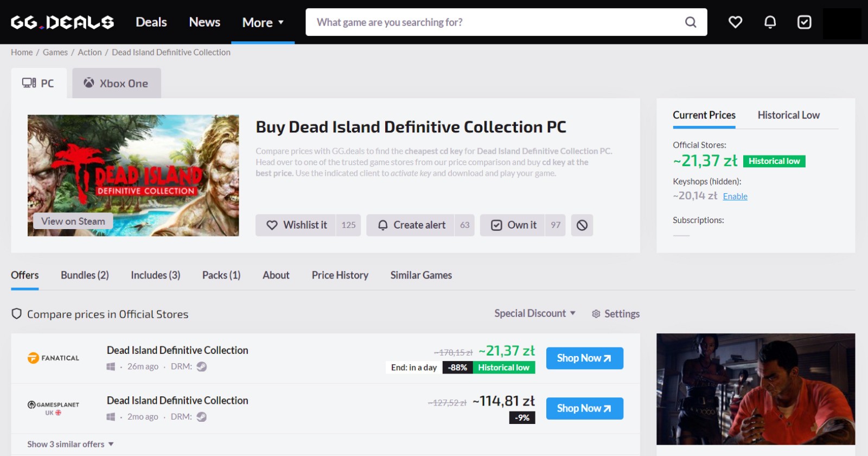
Task: Go to the Action breadcrumb link
Action: coord(90,52)
